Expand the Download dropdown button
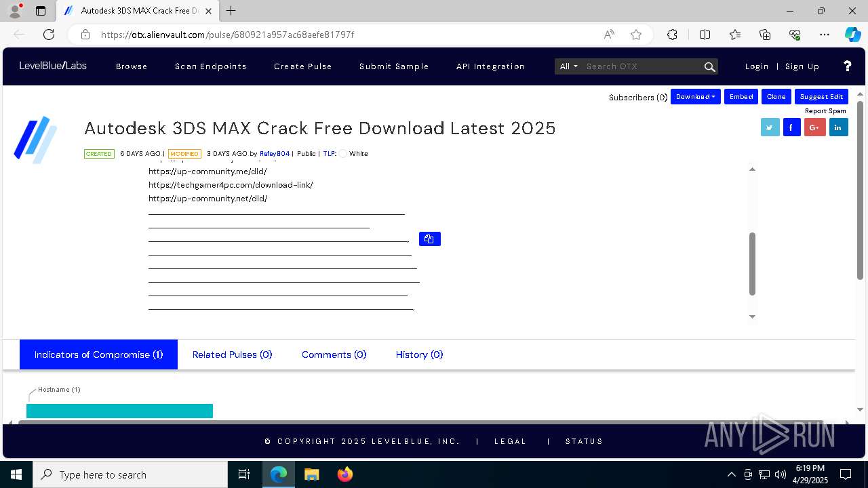868x488 pixels. tap(696, 97)
